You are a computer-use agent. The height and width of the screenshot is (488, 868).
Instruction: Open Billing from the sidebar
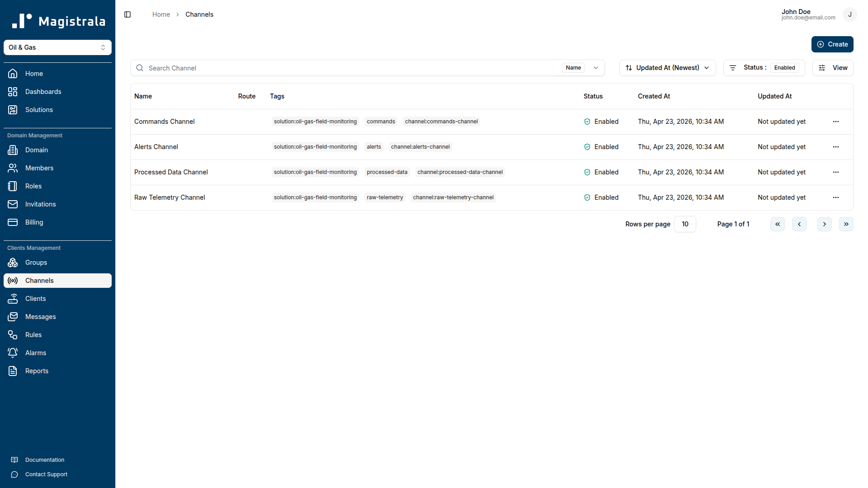click(x=33, y=222)
